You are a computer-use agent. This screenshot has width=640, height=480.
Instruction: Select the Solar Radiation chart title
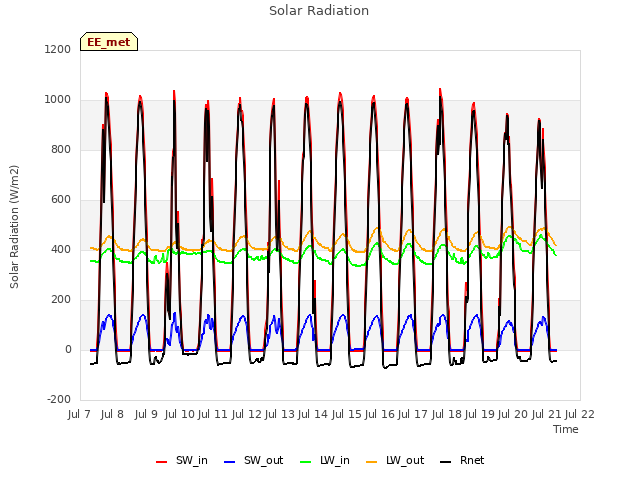point(319,11)
